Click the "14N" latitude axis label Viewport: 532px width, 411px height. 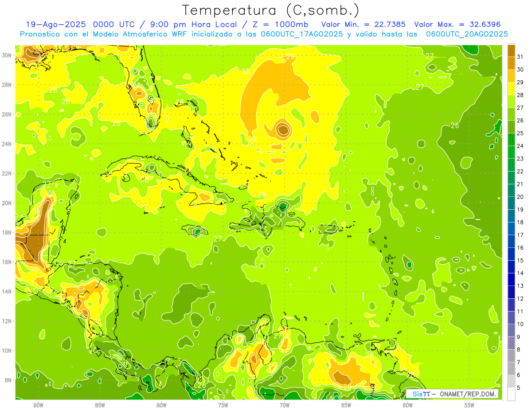[7, 292]
